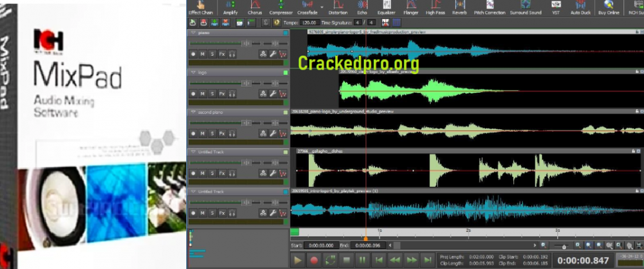
Task: Open the Crossfade dropdown arrow
Action: 322,7
